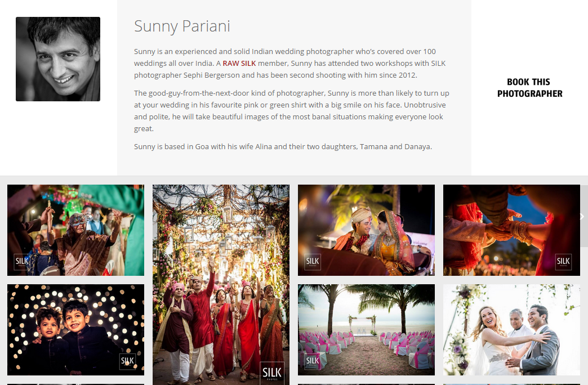Click SILK watermark on bangles hands photo
This screenshot has width=588, height=385.
click(x=563, y=262)
